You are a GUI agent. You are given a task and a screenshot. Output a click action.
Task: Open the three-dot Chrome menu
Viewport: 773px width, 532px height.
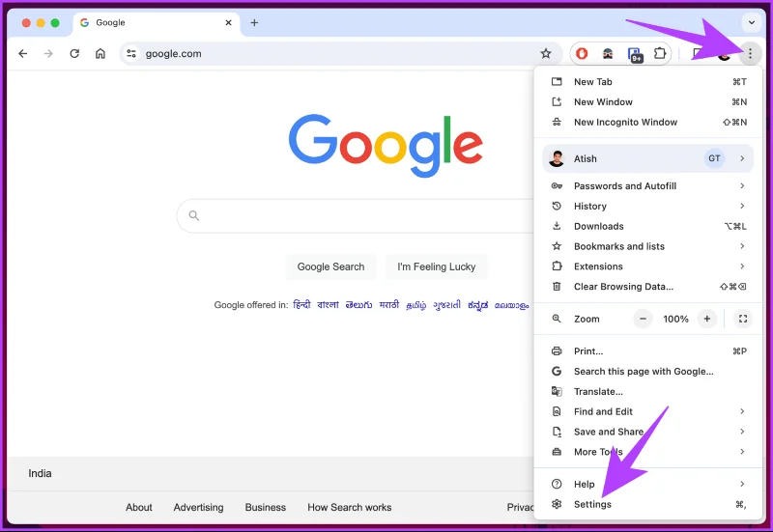[x=750, y=53]
